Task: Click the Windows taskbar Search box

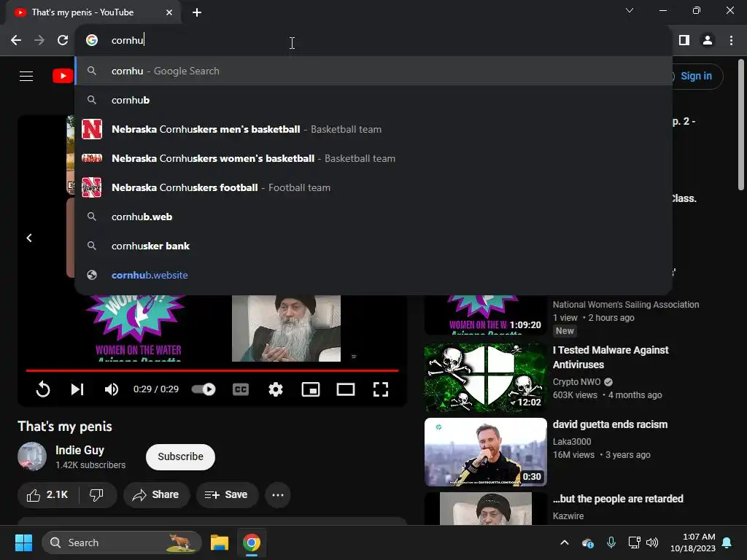Action: [122, 542]
